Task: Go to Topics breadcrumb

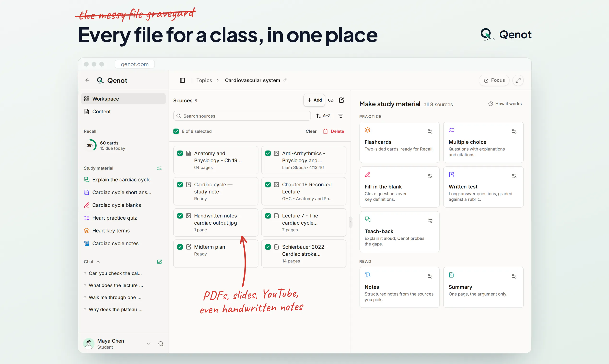Action: click(204, 80)
